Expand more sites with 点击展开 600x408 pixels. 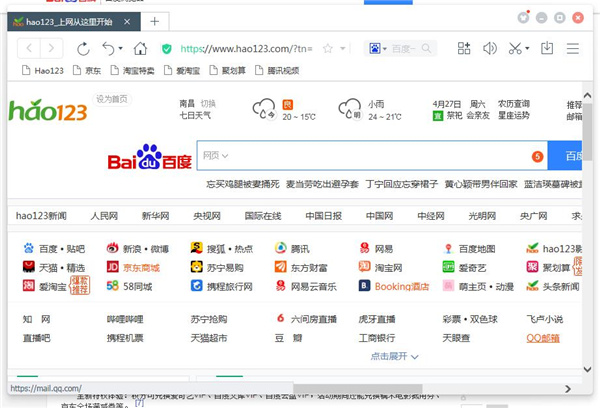(395, 356)
